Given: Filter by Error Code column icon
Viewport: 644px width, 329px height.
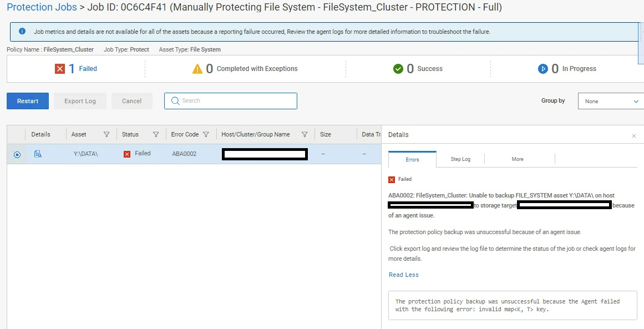Looking at the screenshot, I should [206, 134].
